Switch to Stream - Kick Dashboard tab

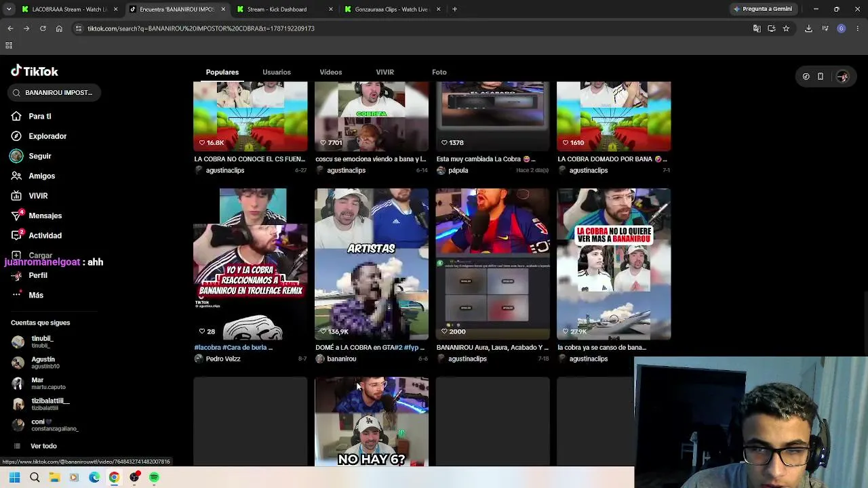pyautogui.click(x=285, y=9)
